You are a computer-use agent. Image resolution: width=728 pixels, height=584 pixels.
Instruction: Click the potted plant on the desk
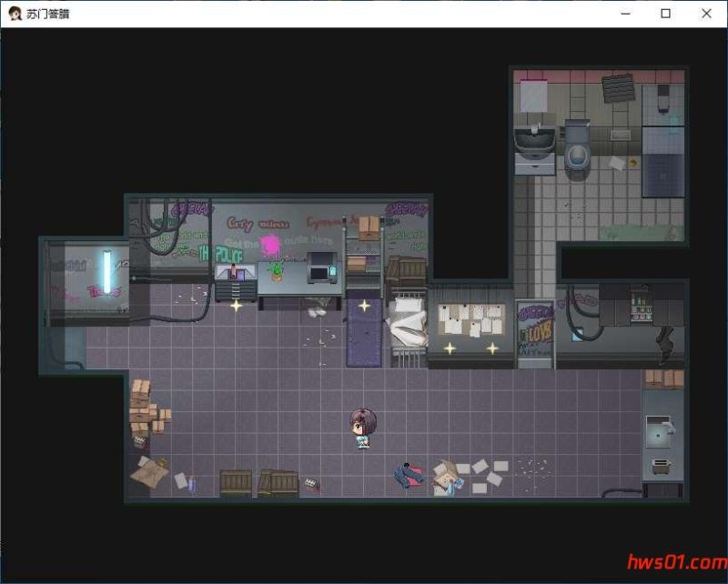(277, 270)
